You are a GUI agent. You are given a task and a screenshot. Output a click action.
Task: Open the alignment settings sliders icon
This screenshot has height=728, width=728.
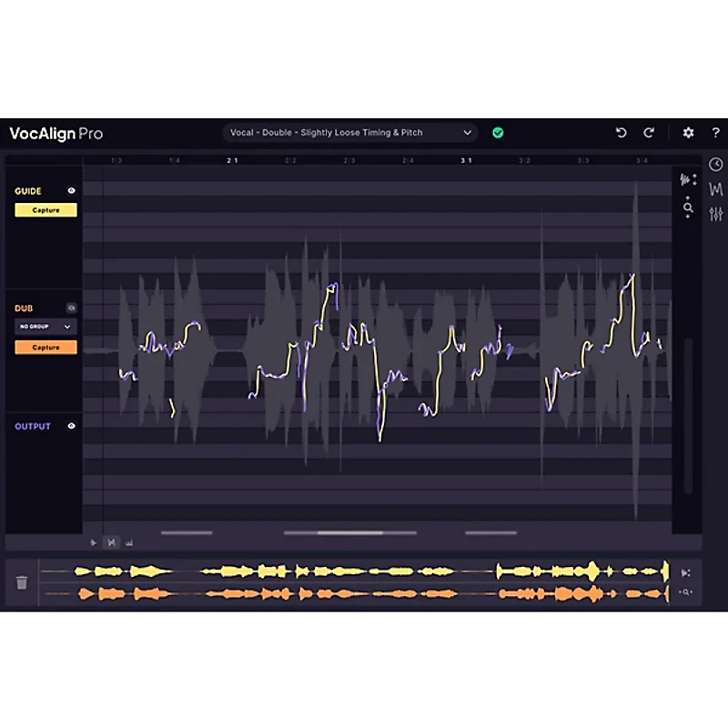[x=716, y=214]
